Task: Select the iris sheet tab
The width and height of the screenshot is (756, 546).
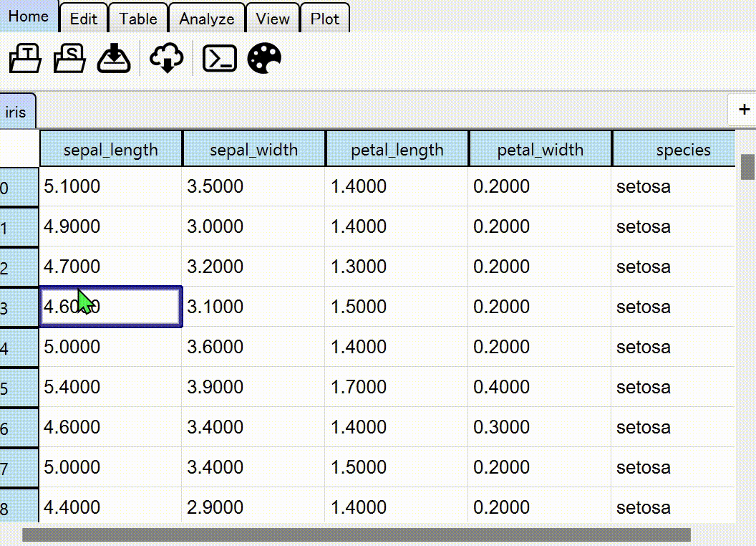Action: pos(17,110)
